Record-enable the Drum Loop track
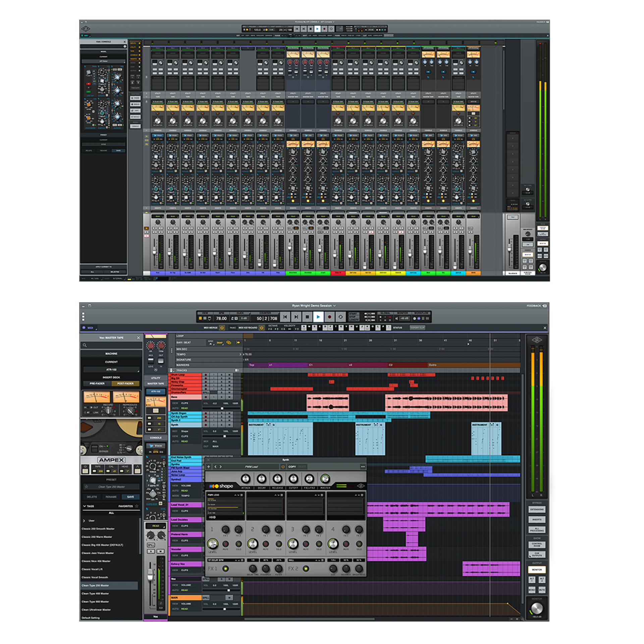Screen dimensions: 644x644 click(206, 375)
